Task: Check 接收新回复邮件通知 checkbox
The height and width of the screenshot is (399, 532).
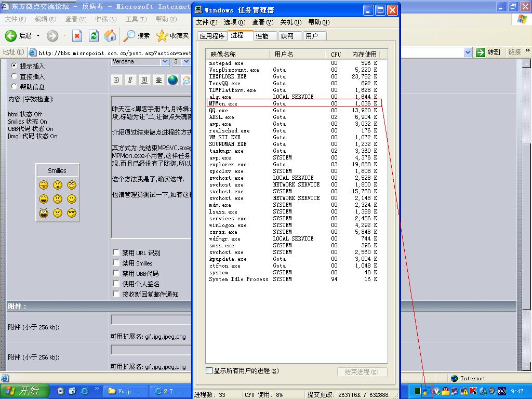Action: click(x=116, y=294)
